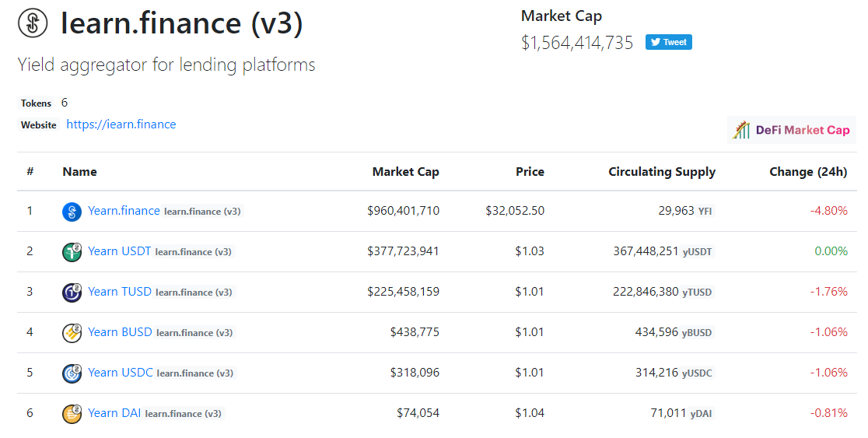Image resolution: width=868 pixels, height=438 pixels.
Task: Select the -4.80% change value
Action: click(x=828, y=211)
